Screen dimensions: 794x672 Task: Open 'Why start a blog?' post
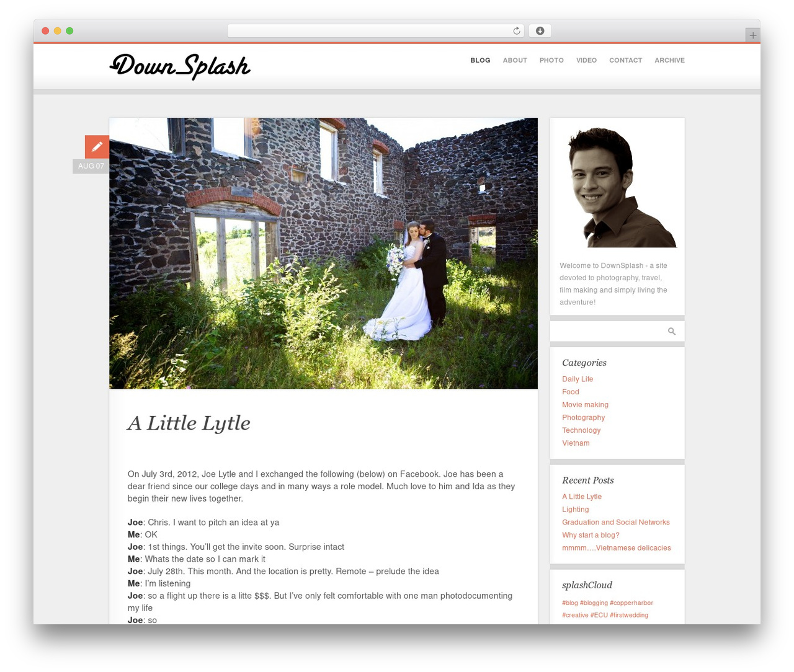(591, 535)
